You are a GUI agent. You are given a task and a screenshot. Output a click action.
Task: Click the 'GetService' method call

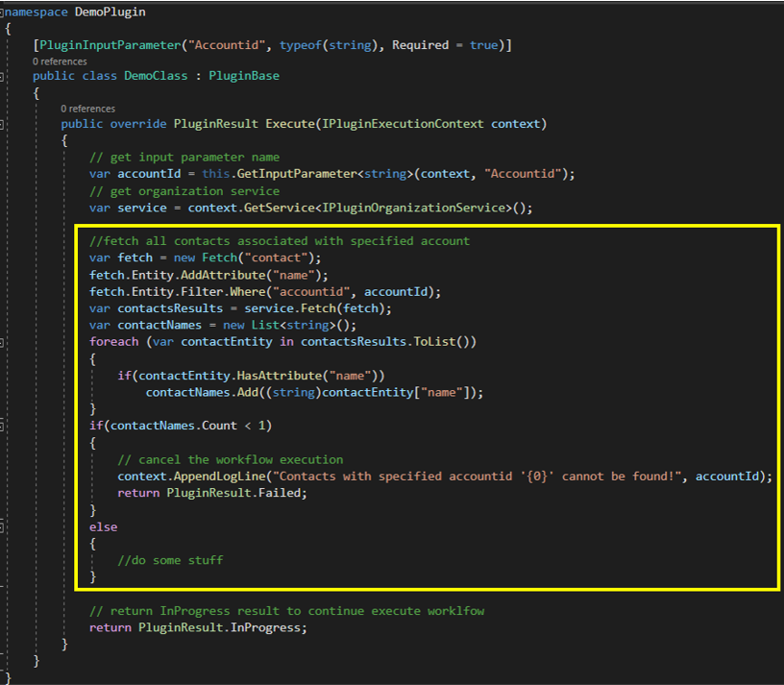tap(280, 208)
